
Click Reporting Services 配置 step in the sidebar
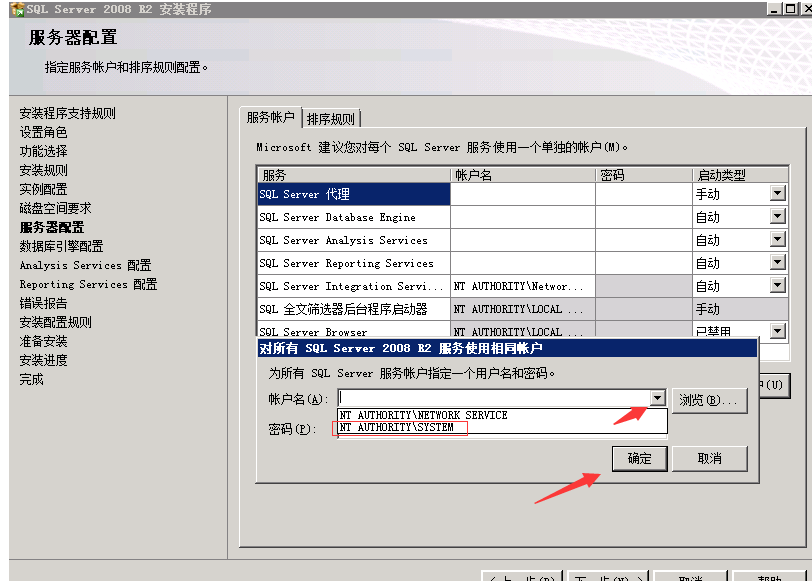coord(88,284)
